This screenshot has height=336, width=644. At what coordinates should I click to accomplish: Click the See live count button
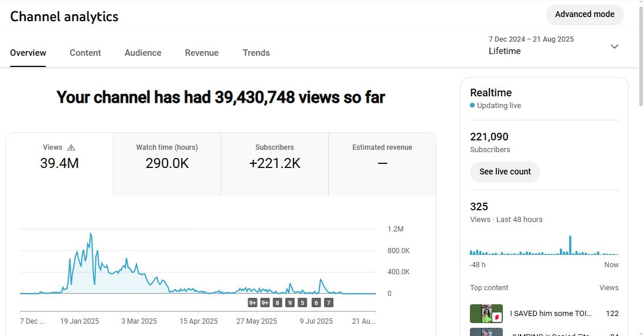(x=505, y=172)
